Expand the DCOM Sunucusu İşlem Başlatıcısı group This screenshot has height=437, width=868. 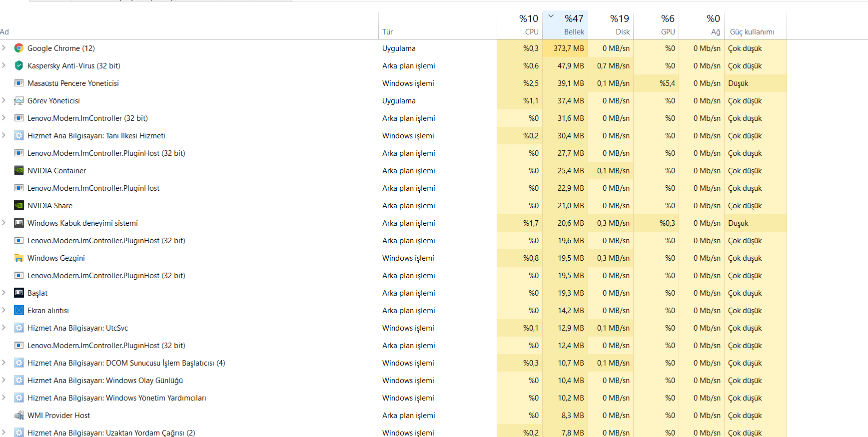pos(4,363)
